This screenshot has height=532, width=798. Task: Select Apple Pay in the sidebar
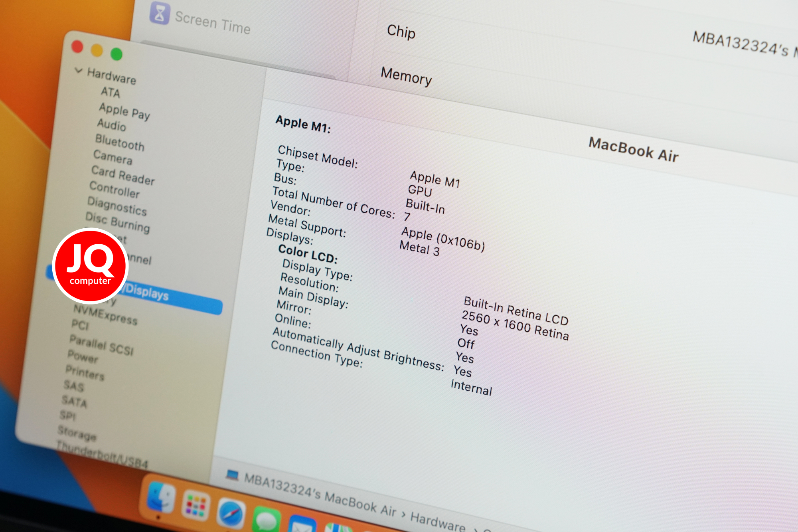tap(124, 111)
